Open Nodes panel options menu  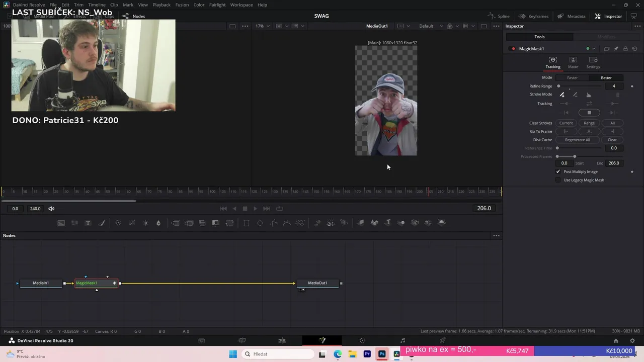pyautogui.click(x=496, y=236)
